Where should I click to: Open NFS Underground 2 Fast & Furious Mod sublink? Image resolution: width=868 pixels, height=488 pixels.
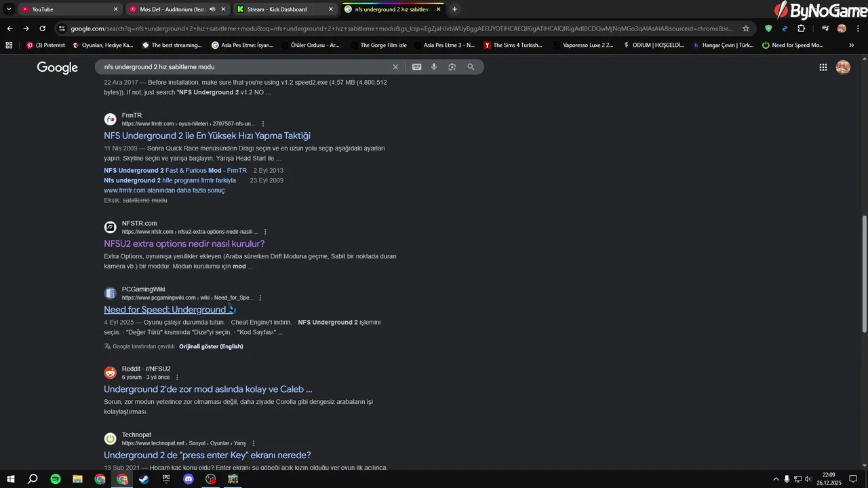point(175,171)
